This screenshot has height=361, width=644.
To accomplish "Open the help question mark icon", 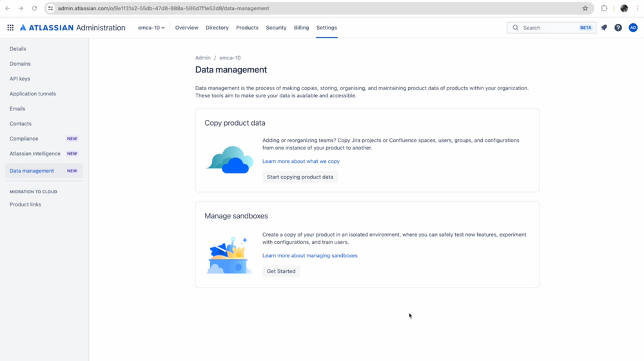I will (x=618, y=28).
